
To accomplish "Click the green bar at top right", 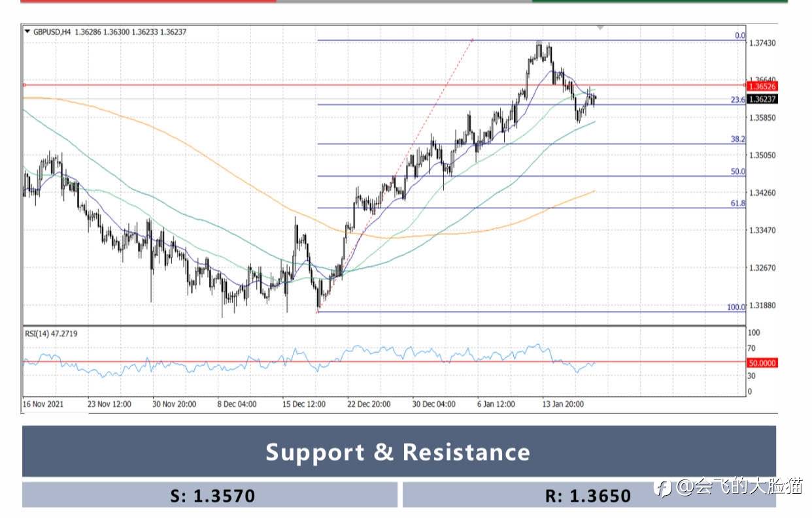I will (660, 1).
